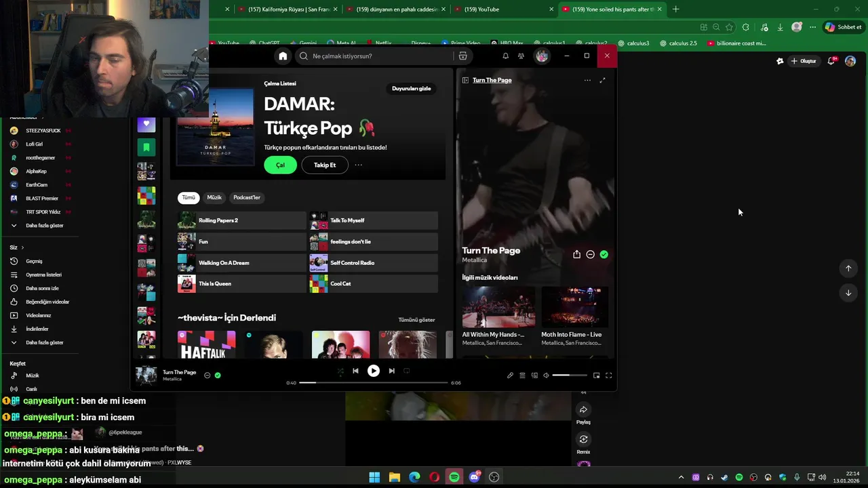Open Spotify Browse icon in search bar
Viewport: 868px width, 488px height.
coord(462,56)
